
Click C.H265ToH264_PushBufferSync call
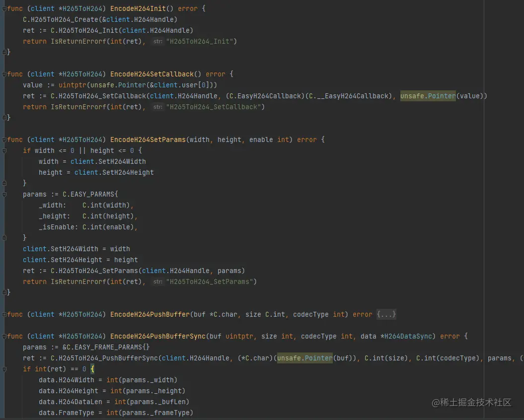104,358
